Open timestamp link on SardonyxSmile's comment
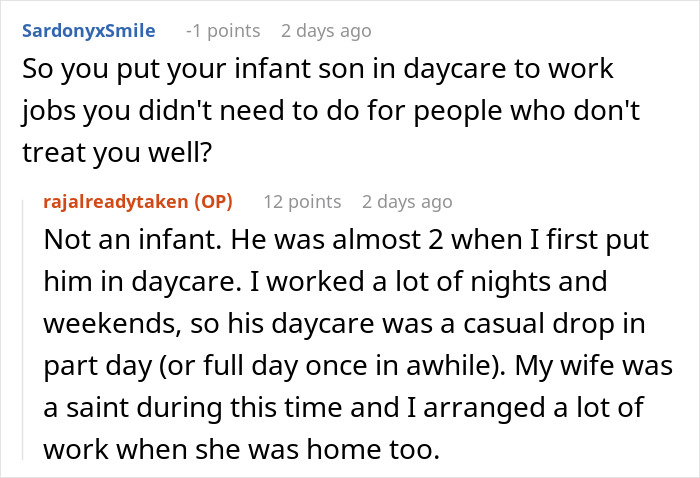The width and height of the screenshot is (700, 478). click(x=326, y=31)
